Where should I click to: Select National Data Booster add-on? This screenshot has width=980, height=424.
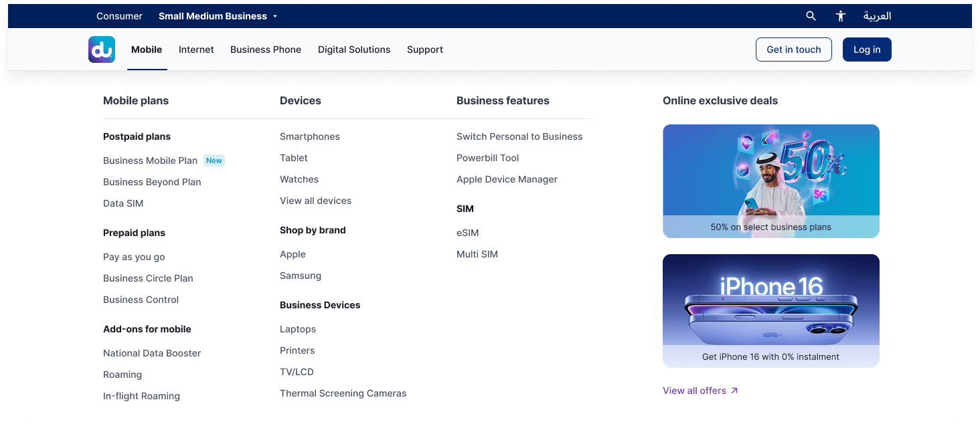coord(152,353)
